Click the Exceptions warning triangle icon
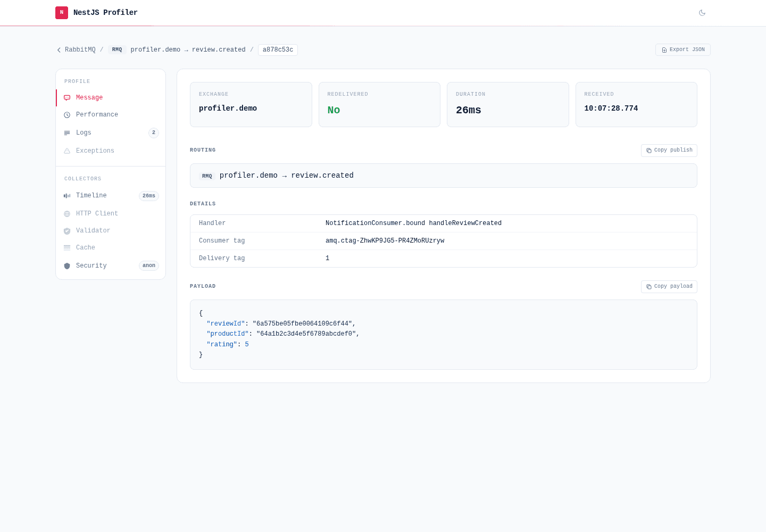The width and height of the screenshot is (766, 532). click(x=67, y=151)
